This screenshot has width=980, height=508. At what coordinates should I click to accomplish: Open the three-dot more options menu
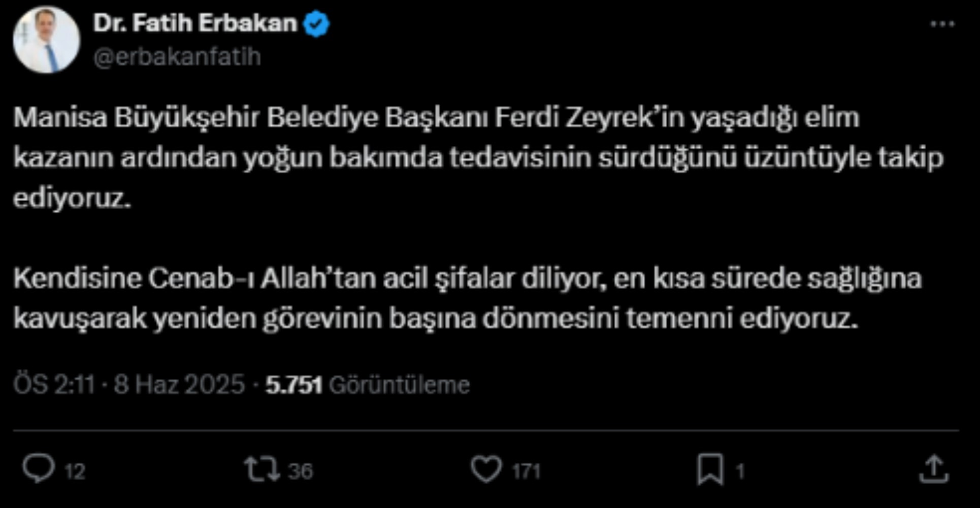(x=942, y=24)
